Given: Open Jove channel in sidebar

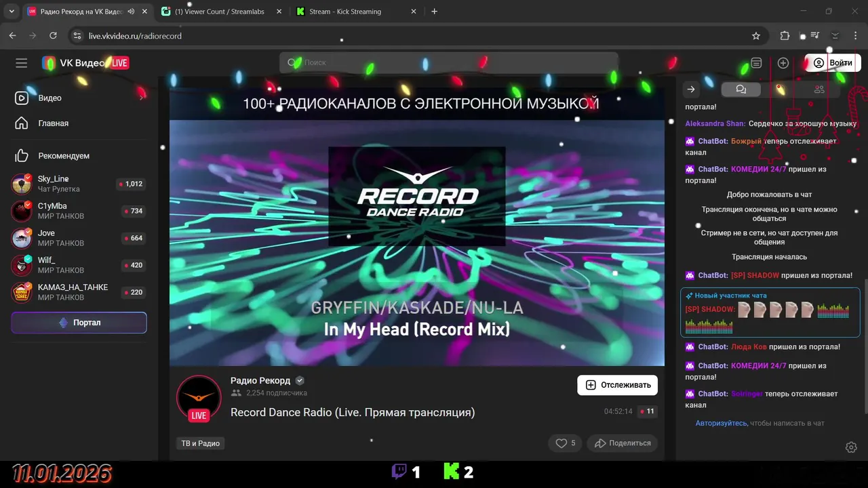Looking at the screenshot, I should tap(79, 238).
